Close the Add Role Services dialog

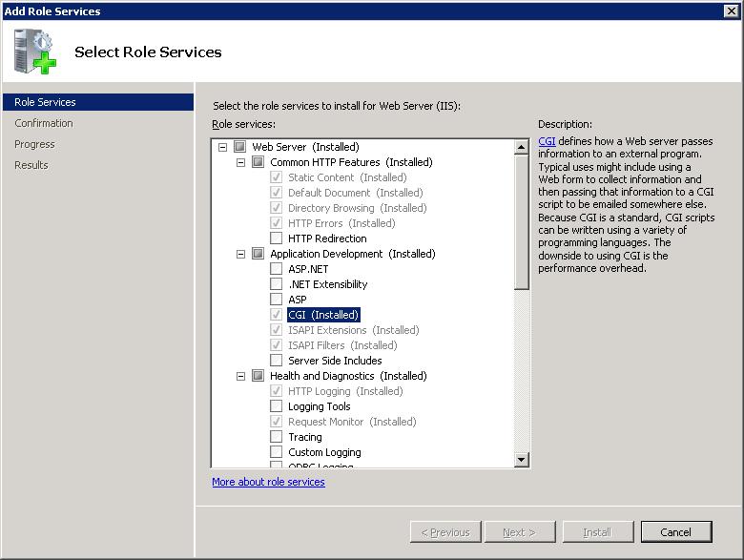[732, 10]
